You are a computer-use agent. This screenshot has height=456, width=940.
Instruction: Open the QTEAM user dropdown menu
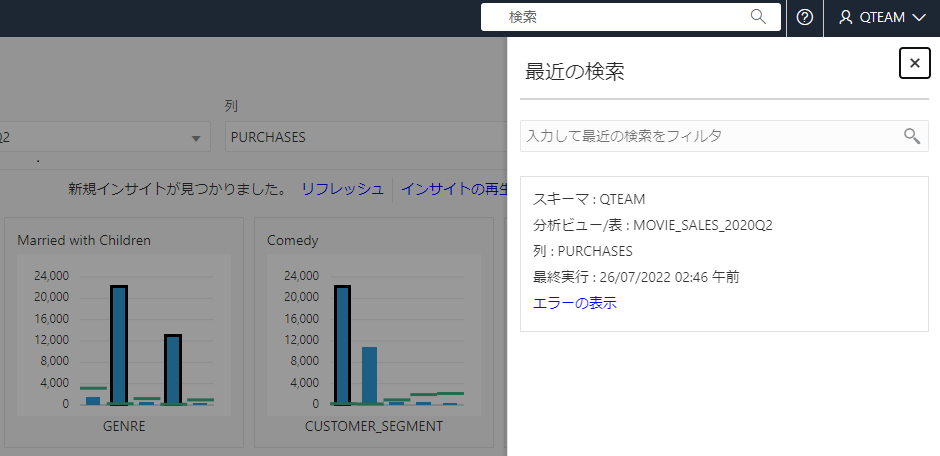[x=881, y=17]
